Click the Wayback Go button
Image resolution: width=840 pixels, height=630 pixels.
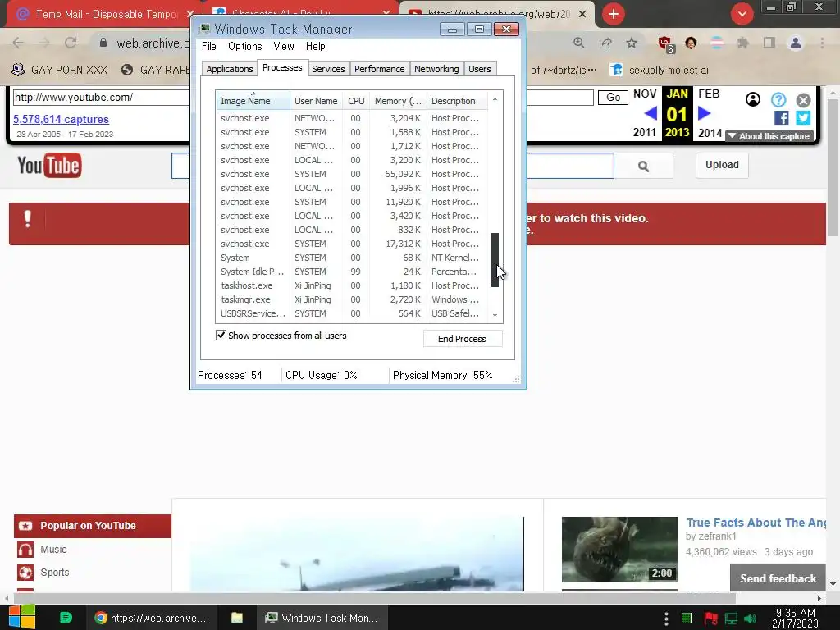pos(613,97)
